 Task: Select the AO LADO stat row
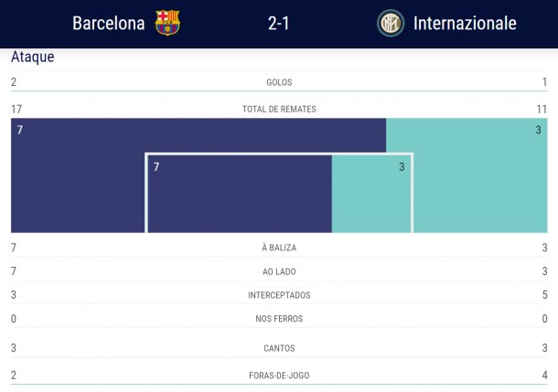pos(279,271)
